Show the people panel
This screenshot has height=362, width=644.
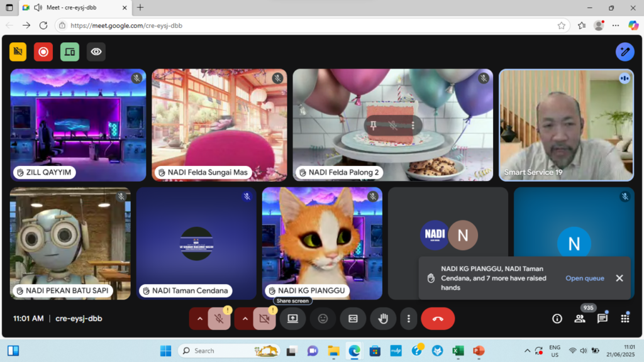pos(579,319)
